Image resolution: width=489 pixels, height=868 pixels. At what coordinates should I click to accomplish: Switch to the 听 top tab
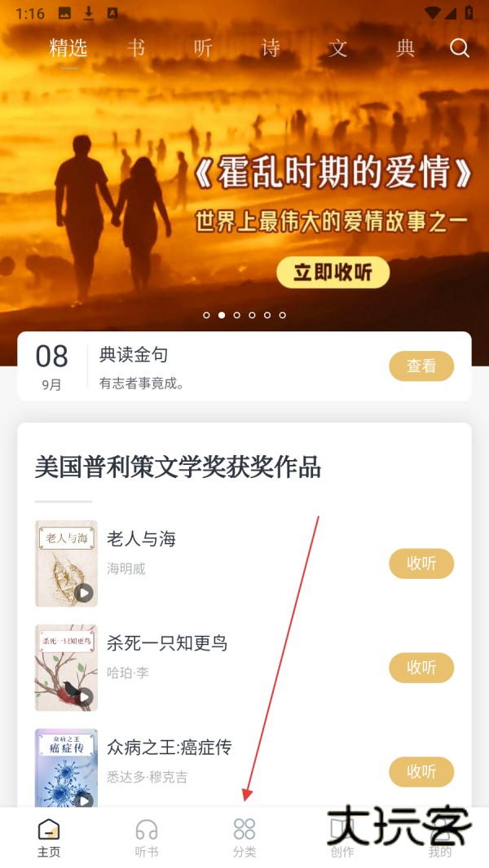coord(203,48)
